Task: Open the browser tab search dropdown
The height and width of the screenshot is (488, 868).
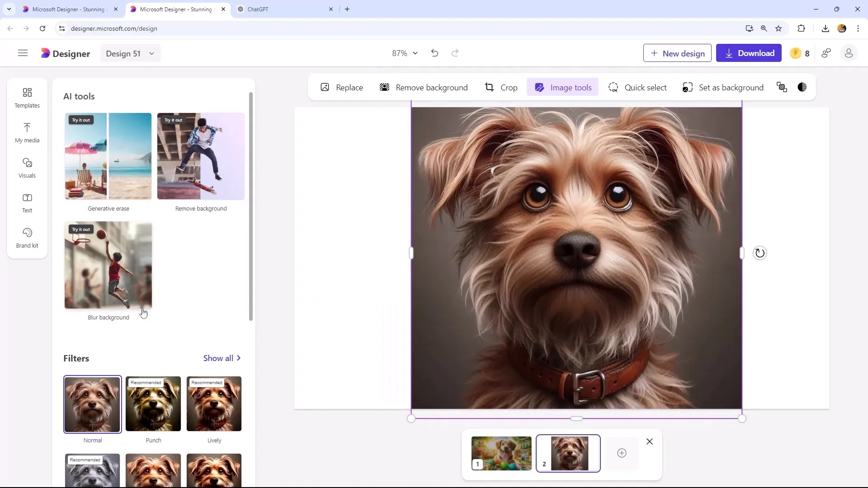Action: (x=9, y=9)
